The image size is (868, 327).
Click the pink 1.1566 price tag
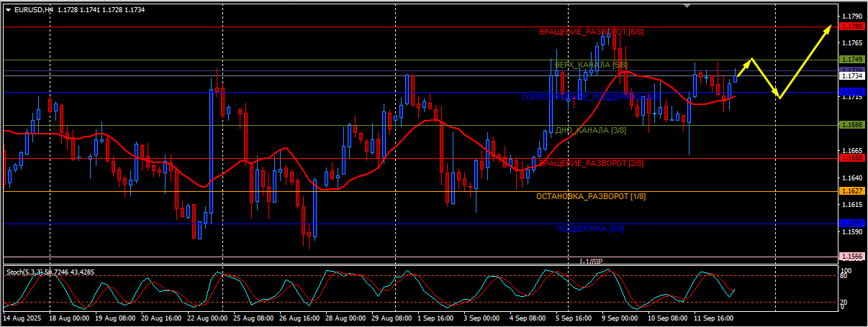coord(851,257)
